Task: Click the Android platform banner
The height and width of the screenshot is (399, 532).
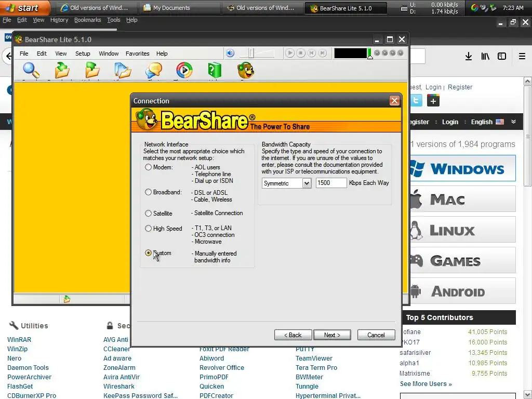Action: 463,291
